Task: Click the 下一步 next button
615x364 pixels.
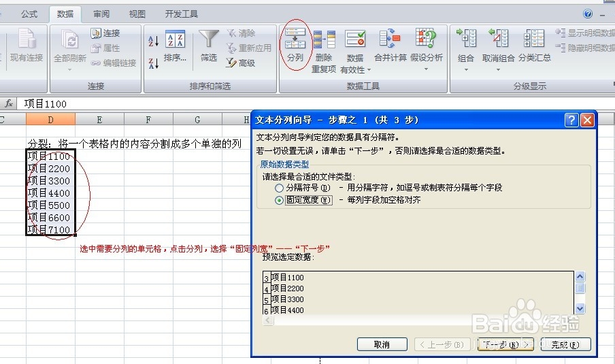Action: click(x=505, y=344)
